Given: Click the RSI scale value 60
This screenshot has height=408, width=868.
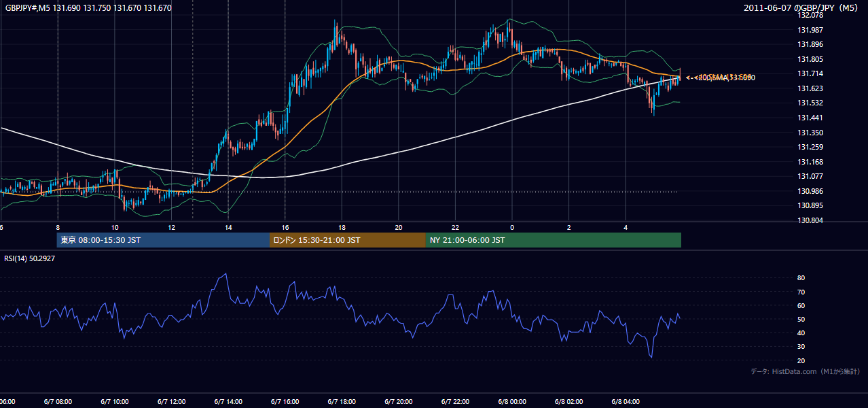Looking at the screenshot, I should [801, 305].
